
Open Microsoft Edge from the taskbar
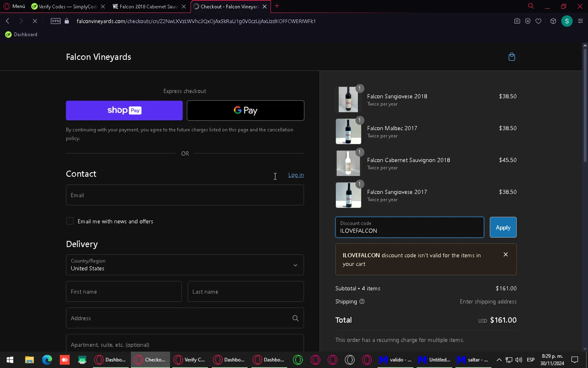[47, 360]
